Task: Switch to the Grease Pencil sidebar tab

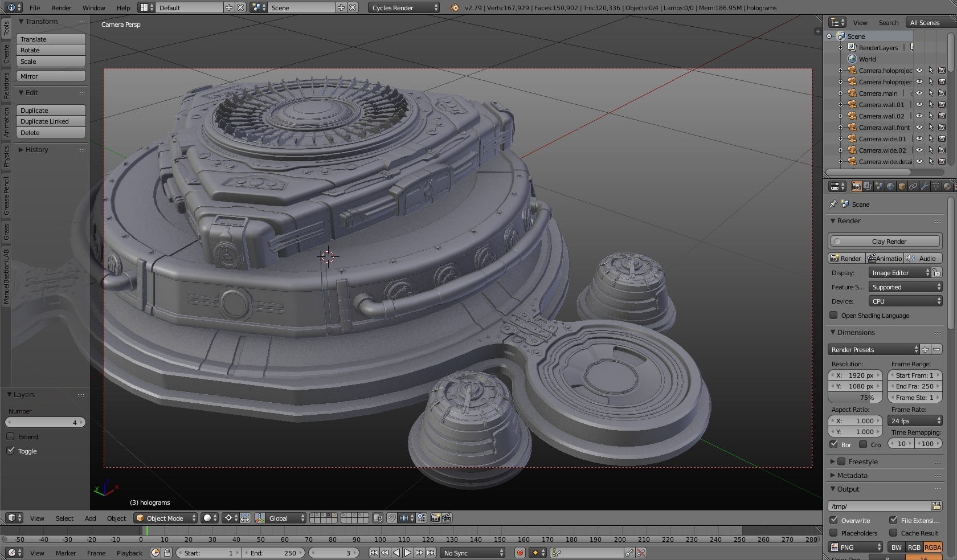Action: click(x=6, y=195)
